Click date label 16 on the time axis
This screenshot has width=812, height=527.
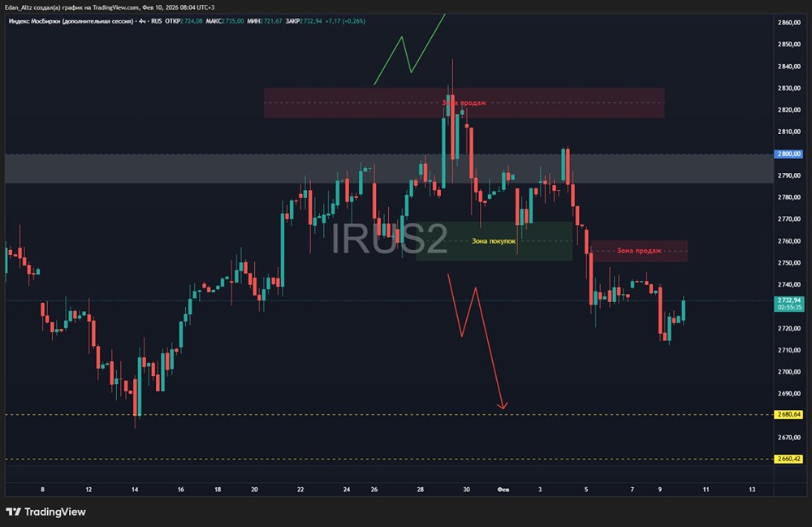(x=181, y=489)
